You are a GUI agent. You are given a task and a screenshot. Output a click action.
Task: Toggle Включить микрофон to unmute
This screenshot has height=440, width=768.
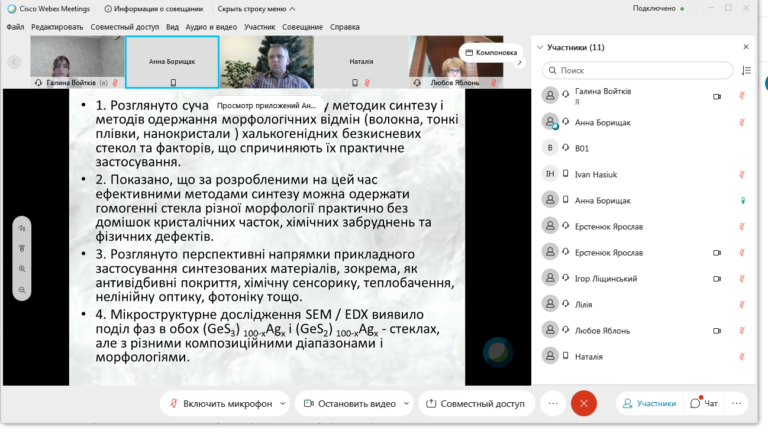[221, 403]
